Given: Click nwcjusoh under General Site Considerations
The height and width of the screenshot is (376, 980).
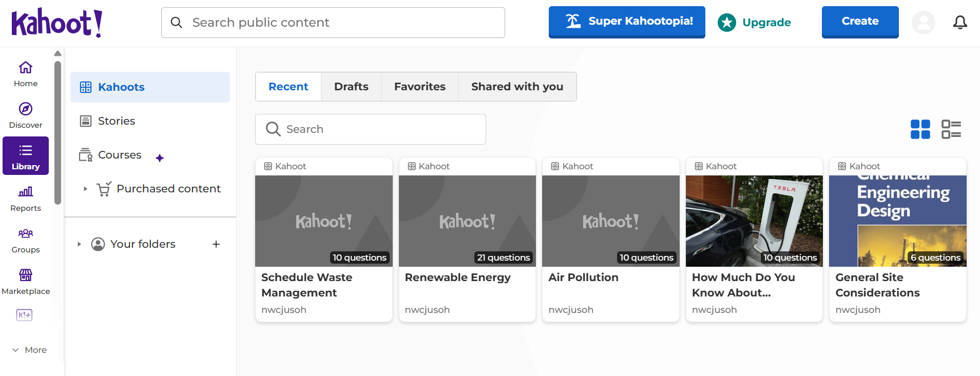Looking at the screenshot, I should click(x=858, y=310).
